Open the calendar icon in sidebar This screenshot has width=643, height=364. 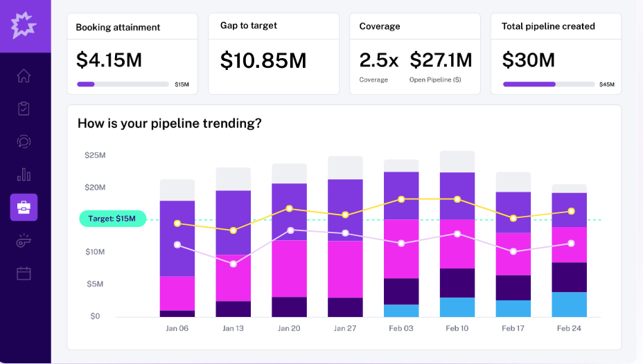[x=24, y=273]
